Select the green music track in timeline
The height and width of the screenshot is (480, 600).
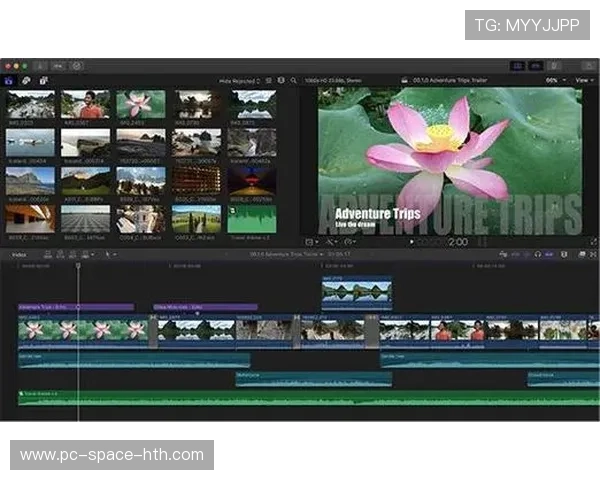[x=308, y=398]
